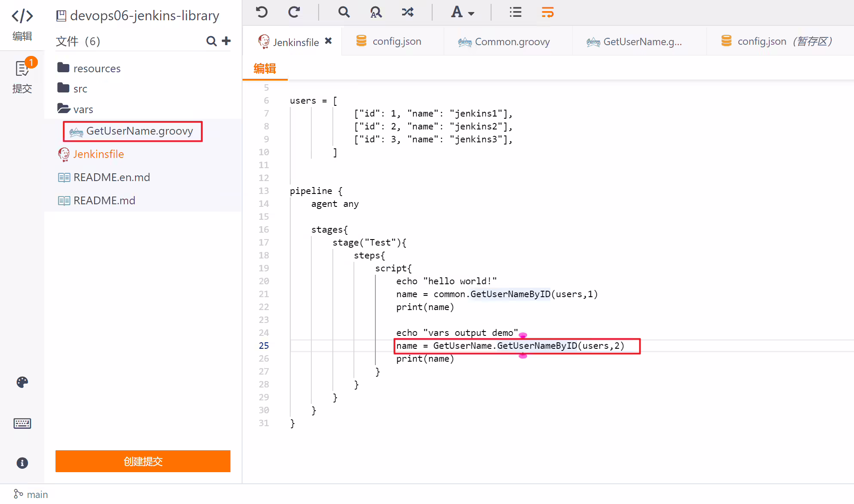This screenshot has height=504, width=854.
Task: Open the search tool in editor toolbar
Action: pos(344,12)
